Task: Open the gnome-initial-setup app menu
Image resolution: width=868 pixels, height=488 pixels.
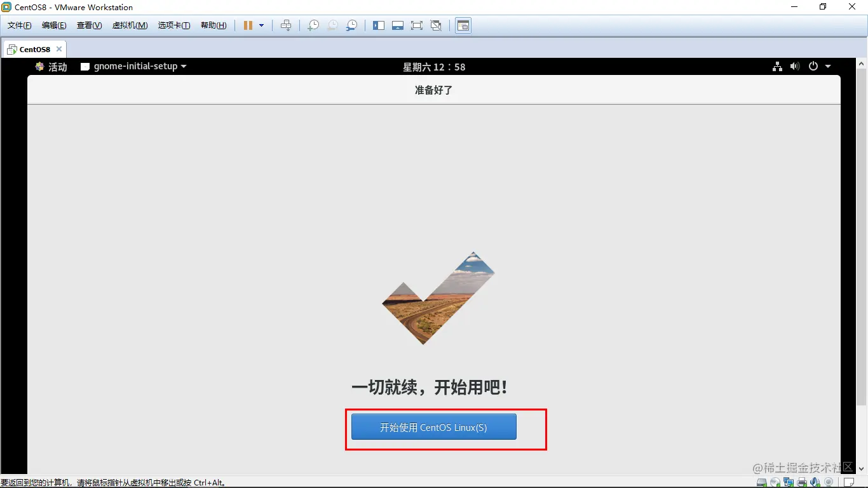Action: click(x=133, y=66)
